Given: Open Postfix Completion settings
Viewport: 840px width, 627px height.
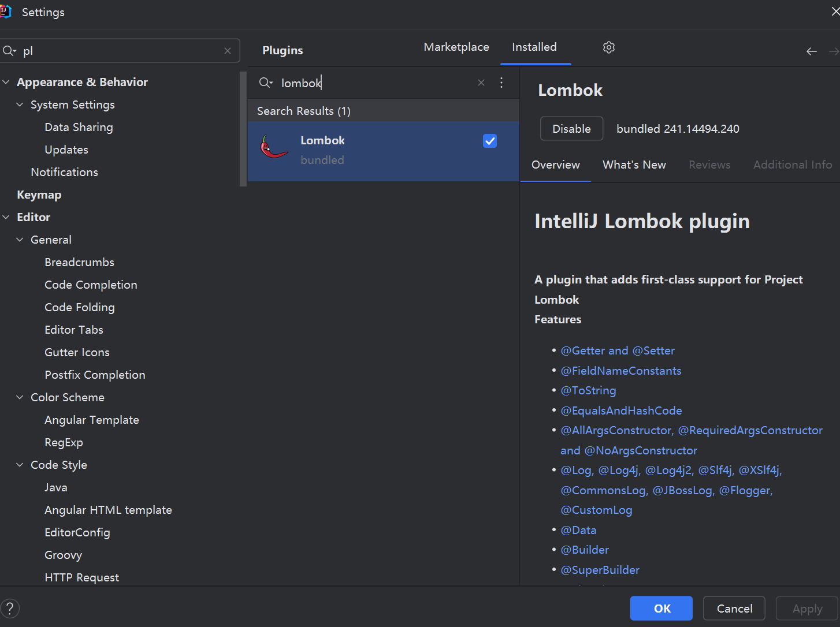Looking at the screenshot, I should pyautogui.click(x=95, y=375).
